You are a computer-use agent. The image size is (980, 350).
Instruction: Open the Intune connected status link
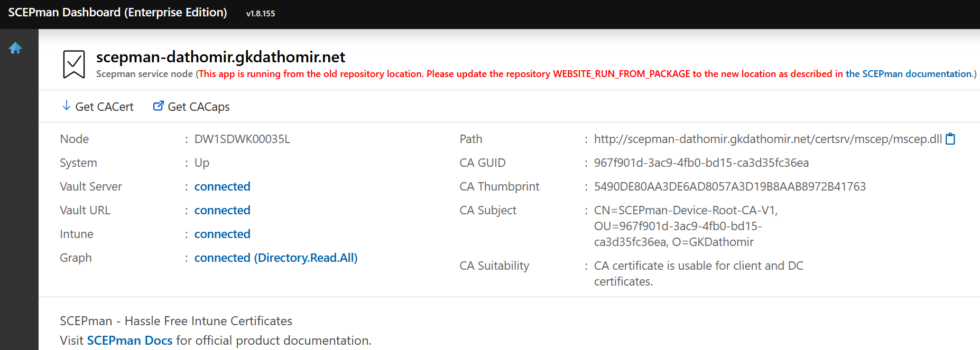click(x=222, y=234)
